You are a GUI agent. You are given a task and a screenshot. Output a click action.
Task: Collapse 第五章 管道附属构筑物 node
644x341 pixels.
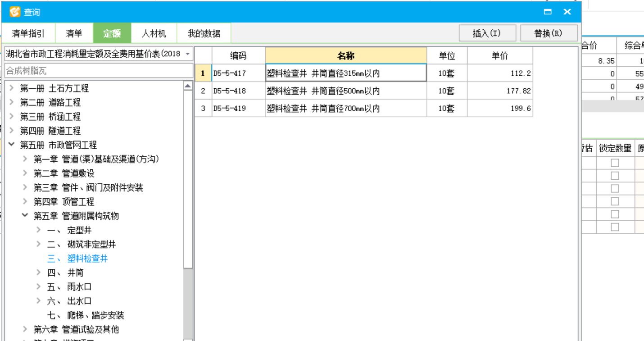point(25,216)
